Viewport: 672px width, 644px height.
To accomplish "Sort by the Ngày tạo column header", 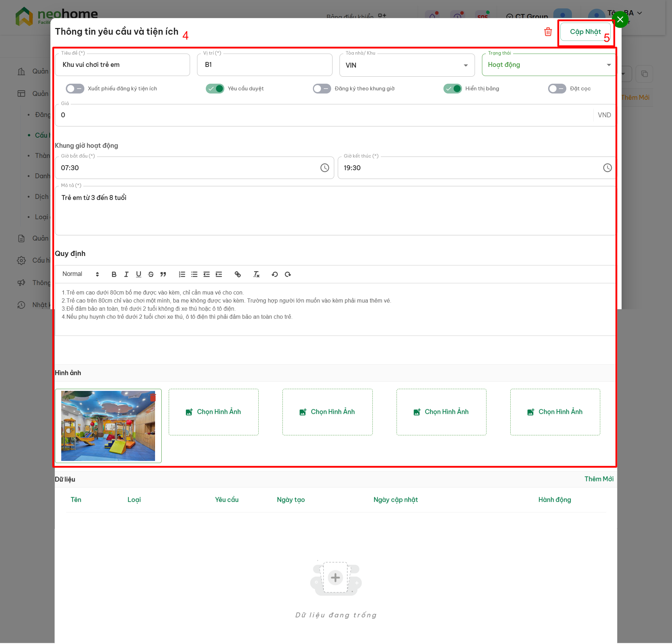I will coord(290,500).
